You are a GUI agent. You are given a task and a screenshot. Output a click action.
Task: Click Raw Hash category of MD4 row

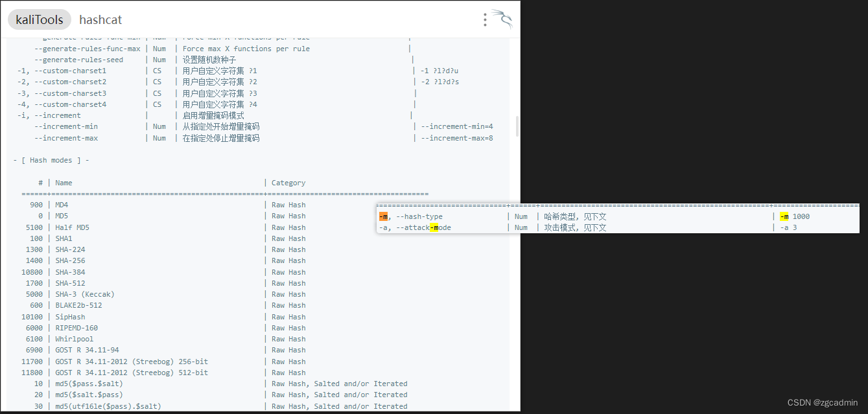288,205
